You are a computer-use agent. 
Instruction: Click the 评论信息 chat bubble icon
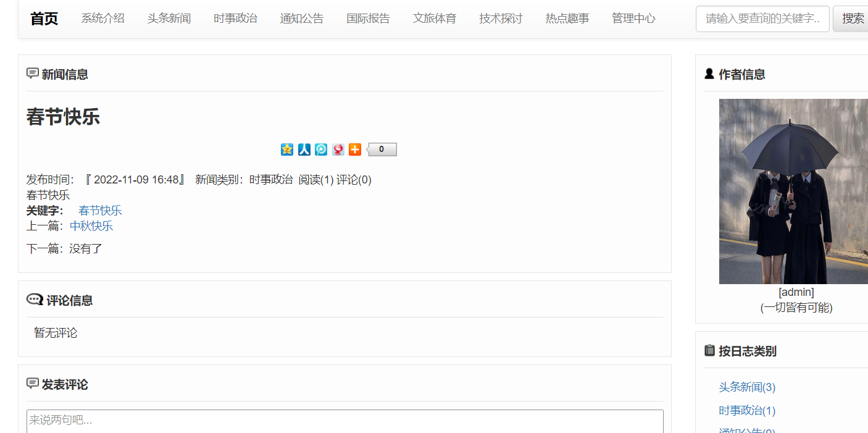(35, 300)
